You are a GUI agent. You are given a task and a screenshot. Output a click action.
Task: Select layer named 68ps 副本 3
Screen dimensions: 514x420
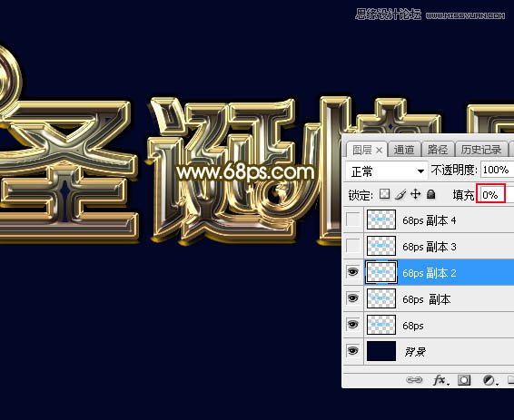coord(430,247)
